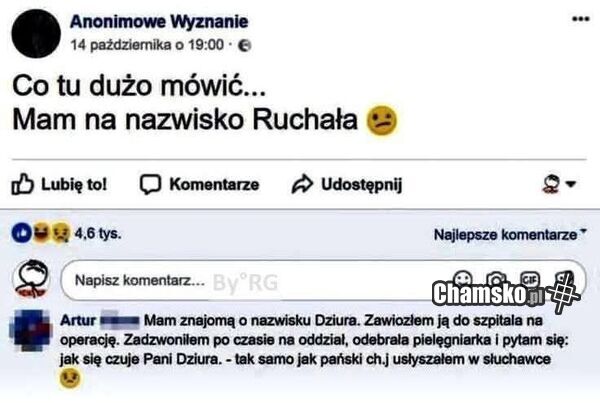Image resolution: width=600 pixels, height=403 pixels.
Task: Open the three-dot post options menu
Action: coord(580,19)
